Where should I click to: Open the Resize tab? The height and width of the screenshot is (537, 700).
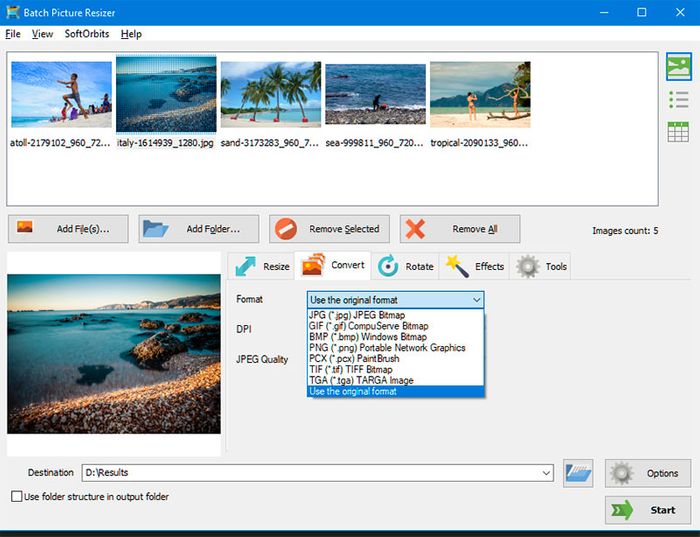click(262, 266)
